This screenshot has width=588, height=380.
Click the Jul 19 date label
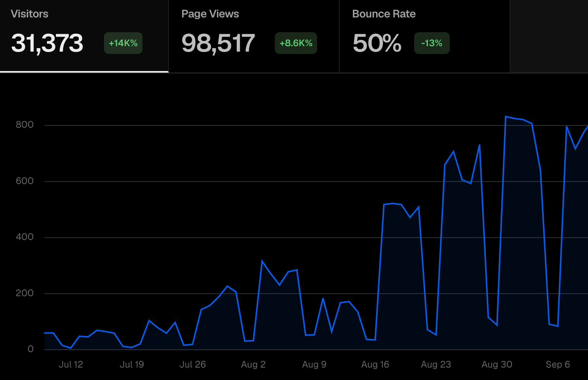[132, 364]
